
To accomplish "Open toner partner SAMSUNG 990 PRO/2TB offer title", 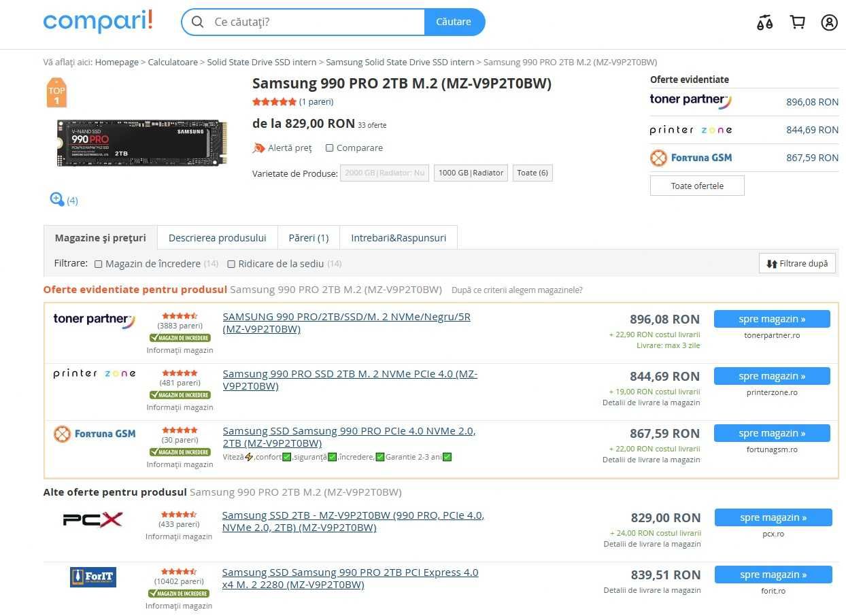I will 347,323.
